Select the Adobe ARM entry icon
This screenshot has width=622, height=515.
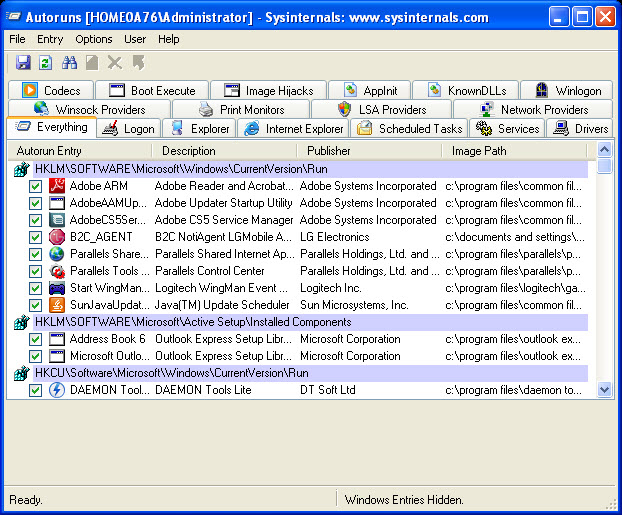coord(57,186)
